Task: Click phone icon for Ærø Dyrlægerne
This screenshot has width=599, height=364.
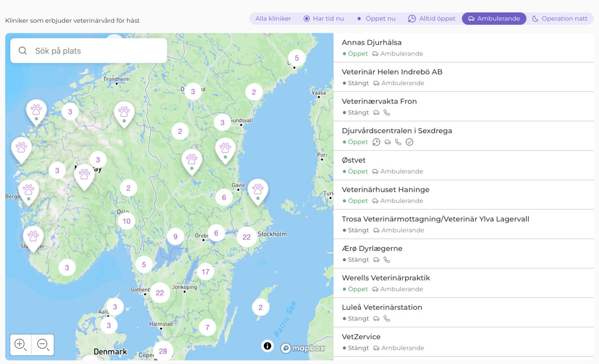Action: pos(387,260)
